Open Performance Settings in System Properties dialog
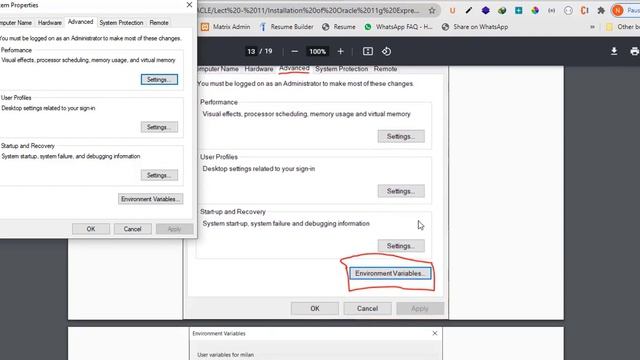640x360 pixels. [159, 79]
